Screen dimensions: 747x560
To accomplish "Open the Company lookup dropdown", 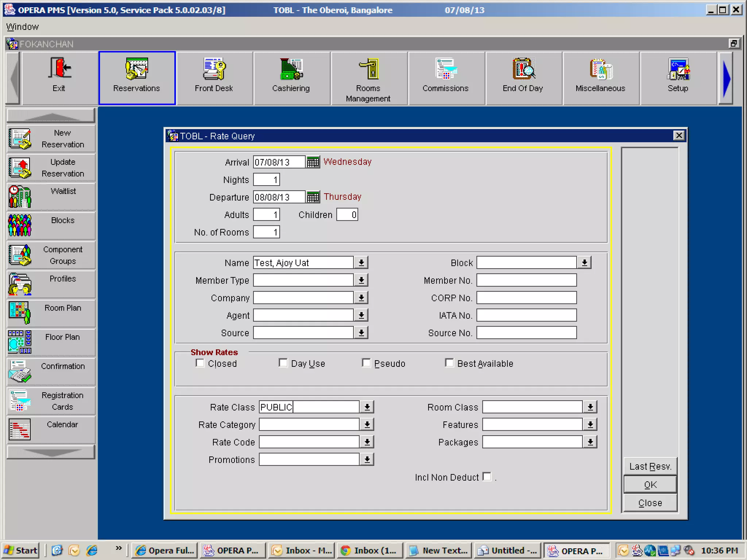I will pyautogui.click(x=361, y=298).
